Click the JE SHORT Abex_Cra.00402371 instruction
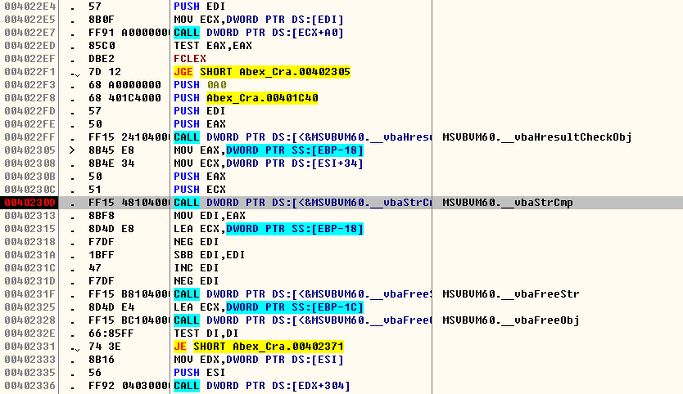 [259, 346]
